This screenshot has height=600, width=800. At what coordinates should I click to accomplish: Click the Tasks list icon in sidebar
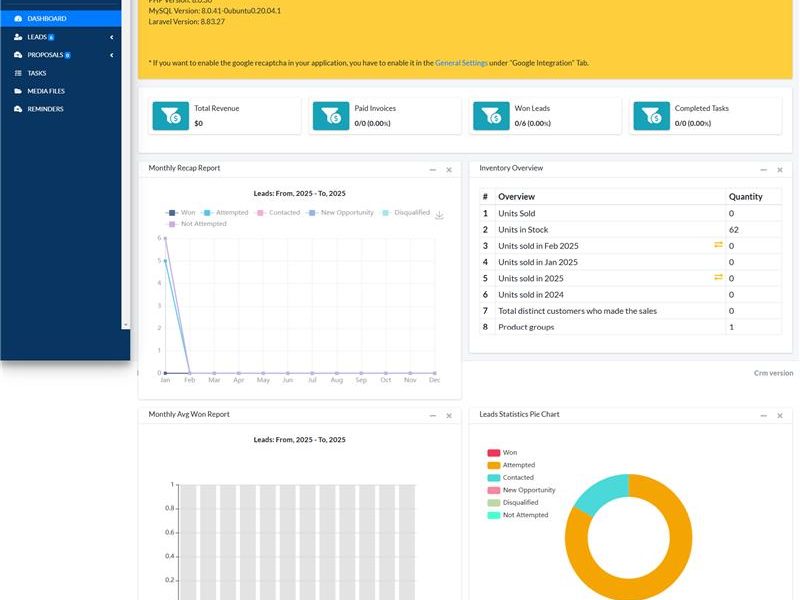[x=18, y=73]
